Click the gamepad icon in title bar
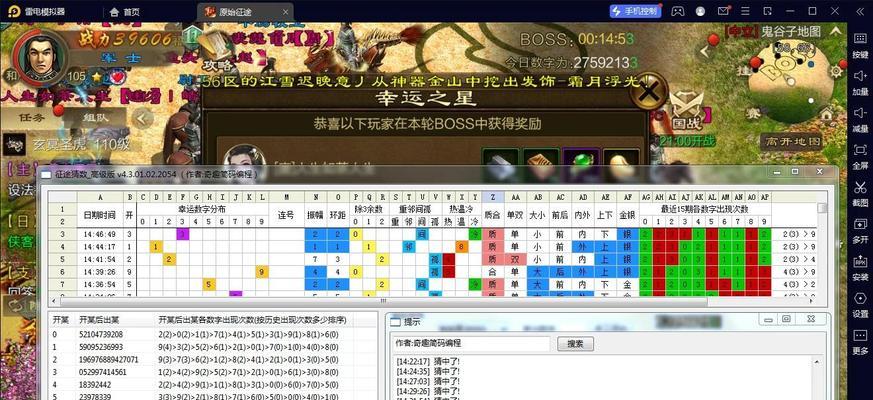This screenshot has width=873, height=400. coord(678,11)
